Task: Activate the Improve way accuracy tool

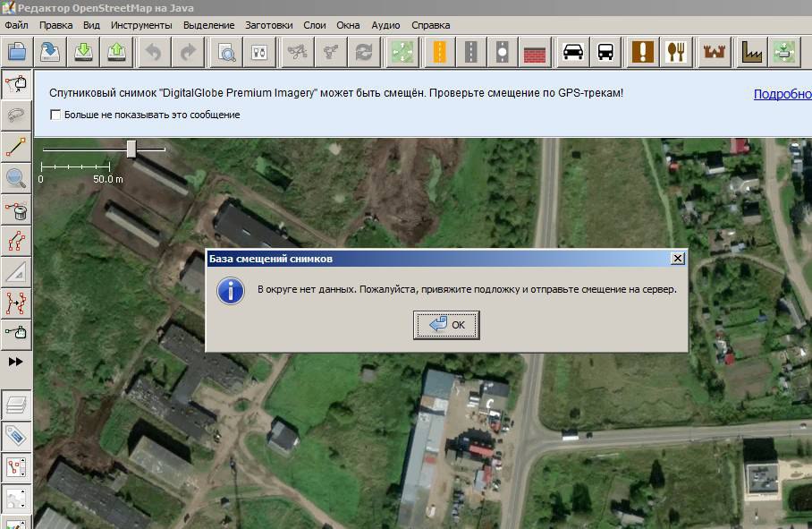Action: (16, 303)
